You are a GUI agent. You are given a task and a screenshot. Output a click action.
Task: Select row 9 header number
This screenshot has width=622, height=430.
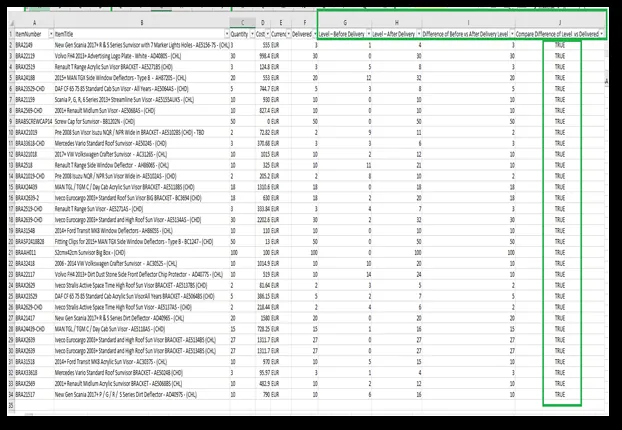(x=11, y=121)
